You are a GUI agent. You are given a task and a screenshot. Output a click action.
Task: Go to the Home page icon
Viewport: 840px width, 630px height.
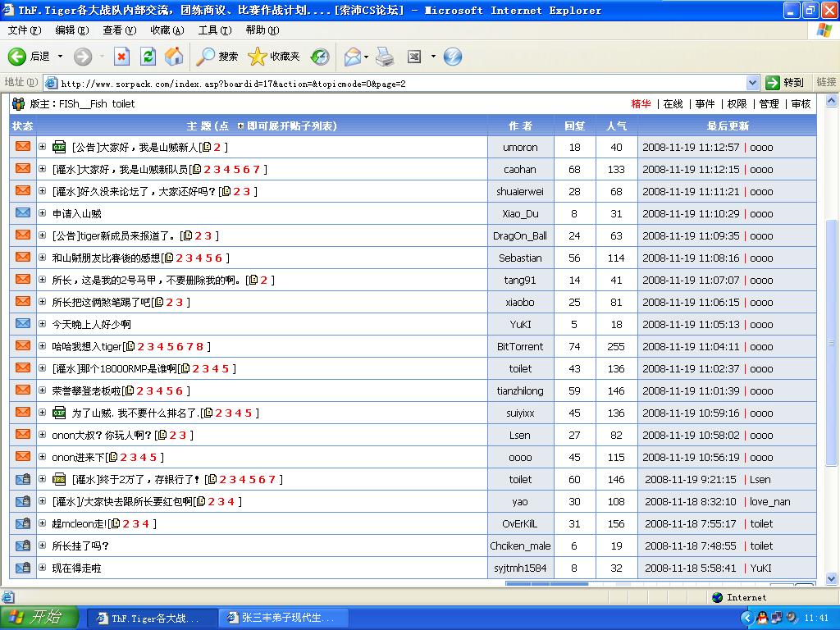[174, 57]
